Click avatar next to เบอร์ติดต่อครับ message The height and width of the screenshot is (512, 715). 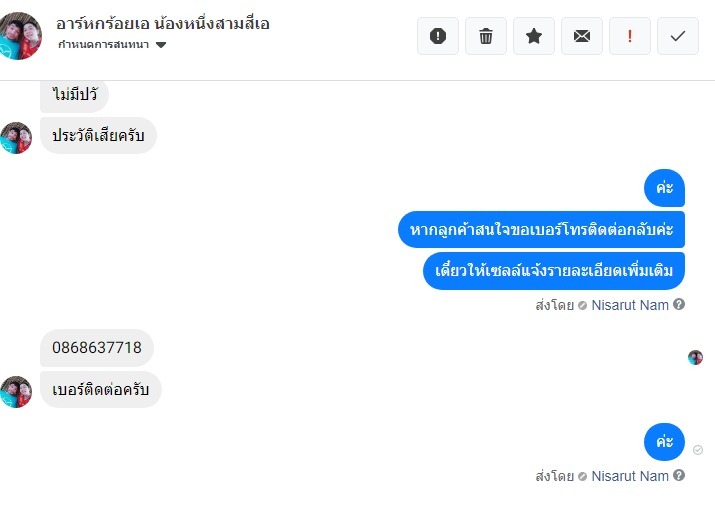click(x=16, y=392)
